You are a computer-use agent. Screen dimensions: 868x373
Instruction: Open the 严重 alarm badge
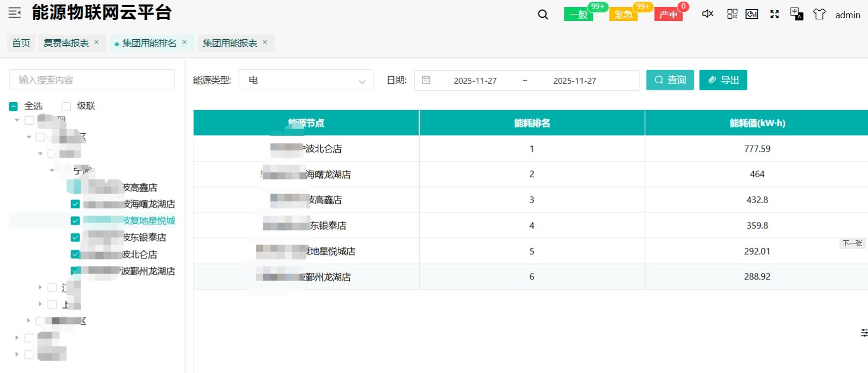(x=669, y=15)
